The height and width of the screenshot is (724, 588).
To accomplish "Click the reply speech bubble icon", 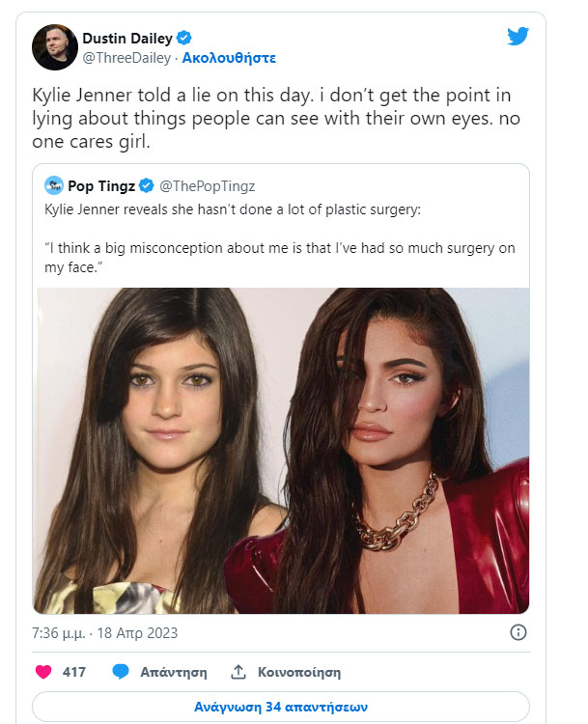I will [x=121, y=672].
